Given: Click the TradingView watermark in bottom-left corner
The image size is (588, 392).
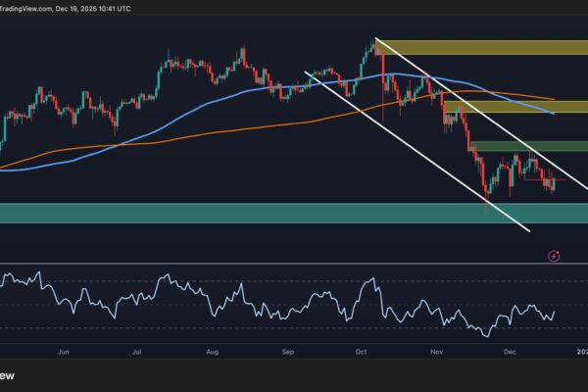Looking at the screenshot, I should point(10,376).
